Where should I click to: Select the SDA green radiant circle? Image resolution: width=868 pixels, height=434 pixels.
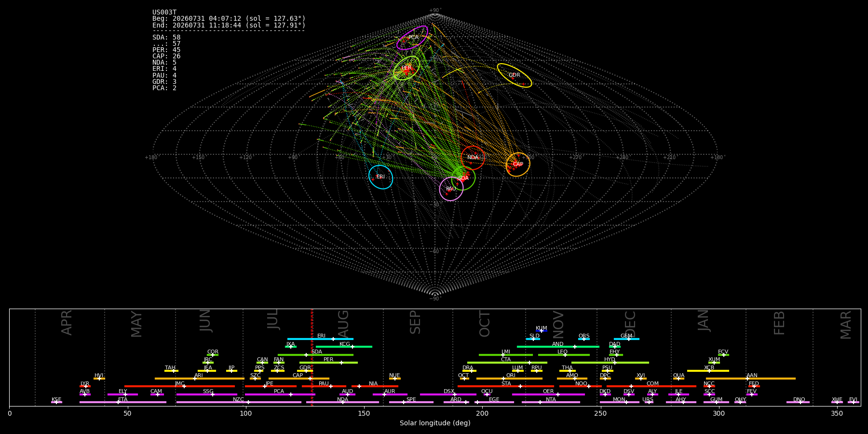(x=463, y=178)
